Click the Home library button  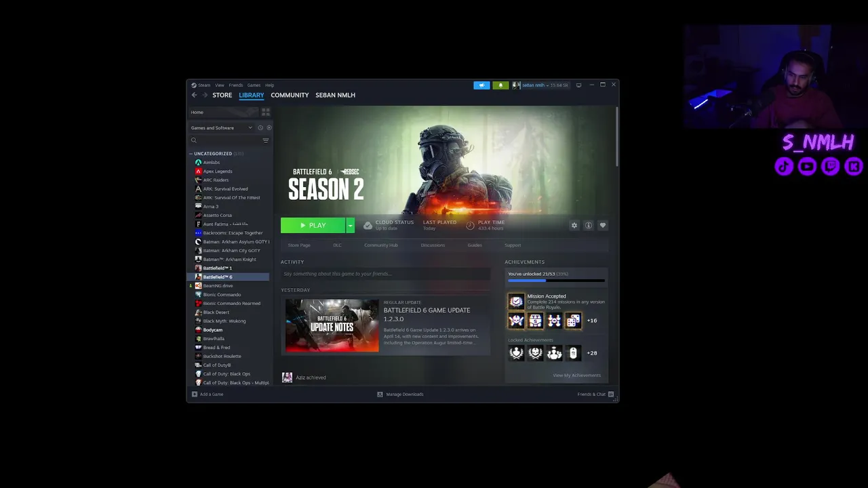(224, 112)
